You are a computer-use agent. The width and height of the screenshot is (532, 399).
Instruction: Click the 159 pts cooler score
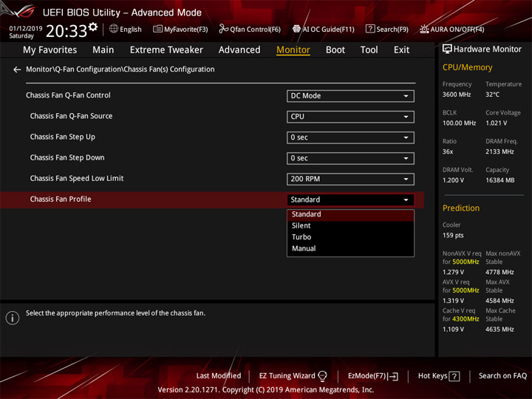point(453,236)
